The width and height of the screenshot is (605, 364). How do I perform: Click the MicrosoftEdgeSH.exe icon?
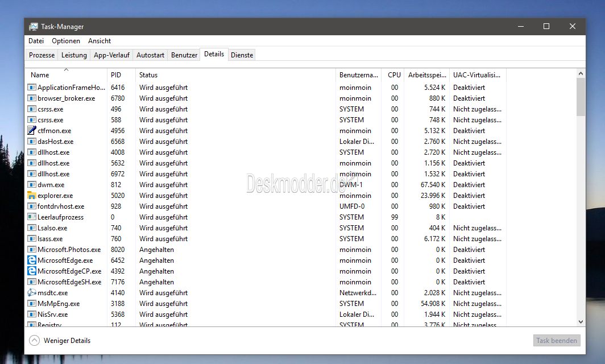point(32,282)
